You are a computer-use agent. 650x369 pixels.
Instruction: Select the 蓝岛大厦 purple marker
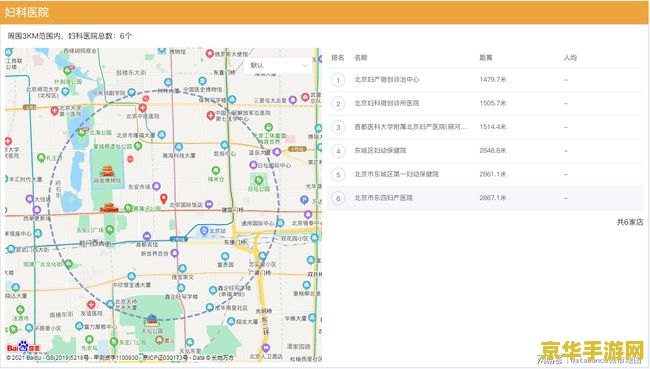[277, 152]
